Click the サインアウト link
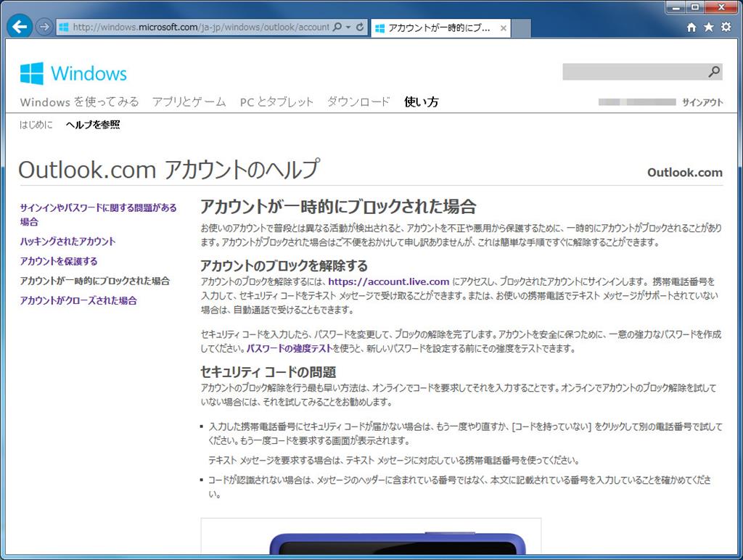 (702, 102)
